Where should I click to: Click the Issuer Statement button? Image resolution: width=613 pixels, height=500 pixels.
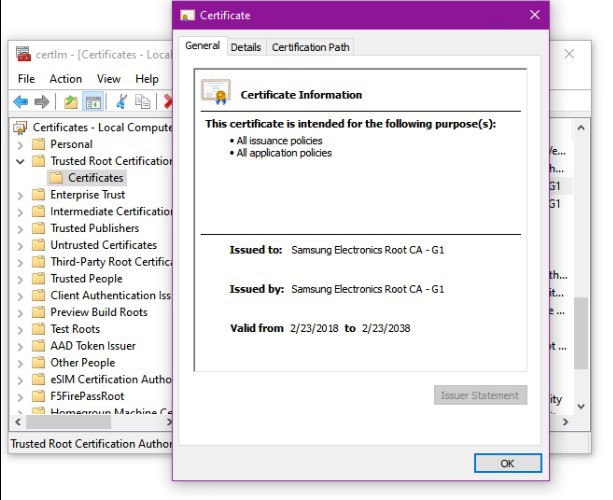[480, 395]
